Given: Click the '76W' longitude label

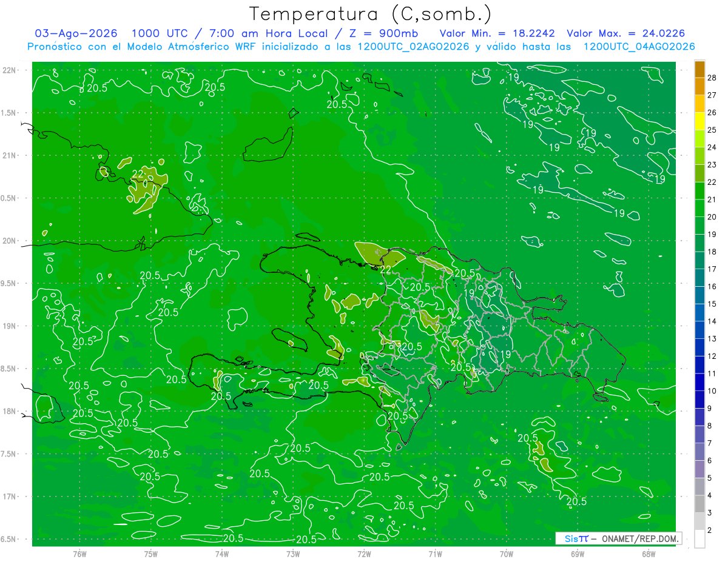Looking at the screenshot, I should click(x=79, y=554).
